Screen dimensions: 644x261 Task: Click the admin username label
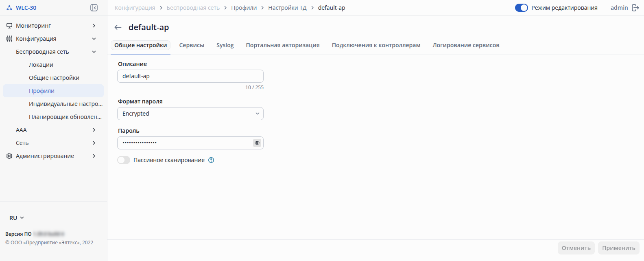tap(619, 8)
